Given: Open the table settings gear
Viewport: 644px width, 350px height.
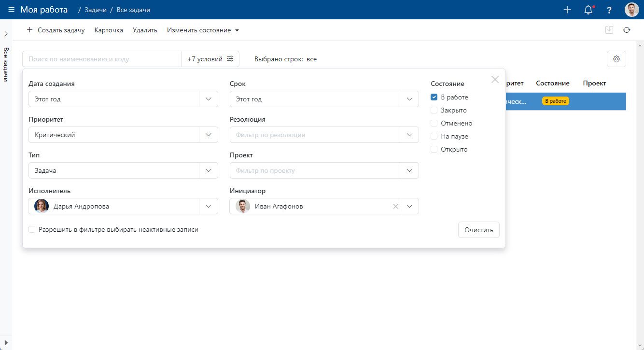Looking at the screenshot, I should pos(616,59).
